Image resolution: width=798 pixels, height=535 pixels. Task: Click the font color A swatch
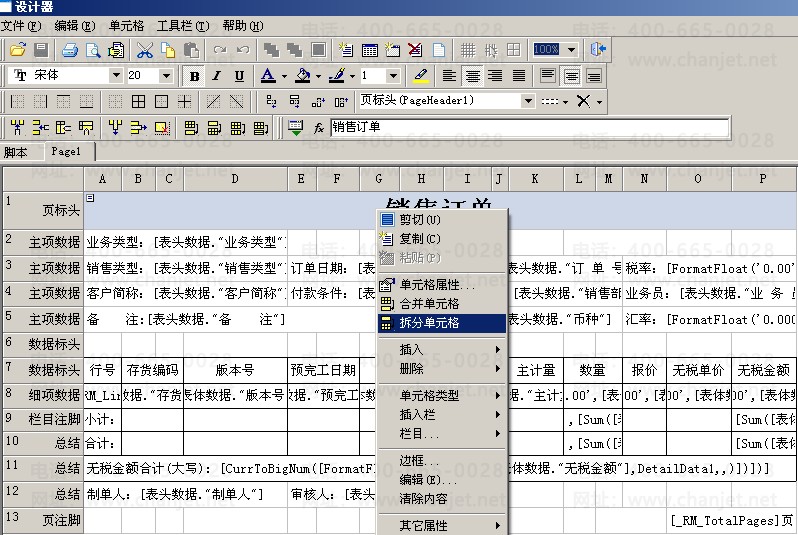click(x=268, y=76)
